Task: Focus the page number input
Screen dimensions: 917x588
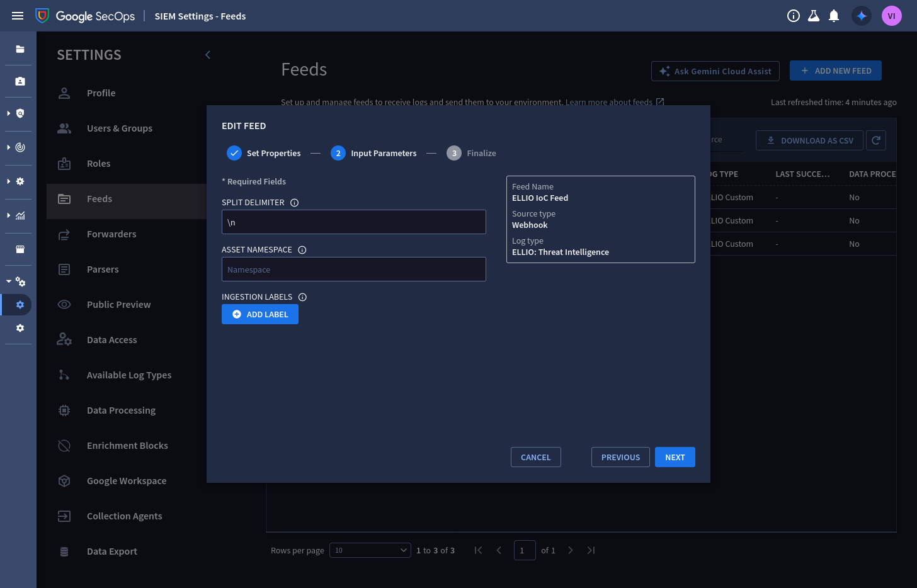Action: pyautogui.click(x=525, y=550)
